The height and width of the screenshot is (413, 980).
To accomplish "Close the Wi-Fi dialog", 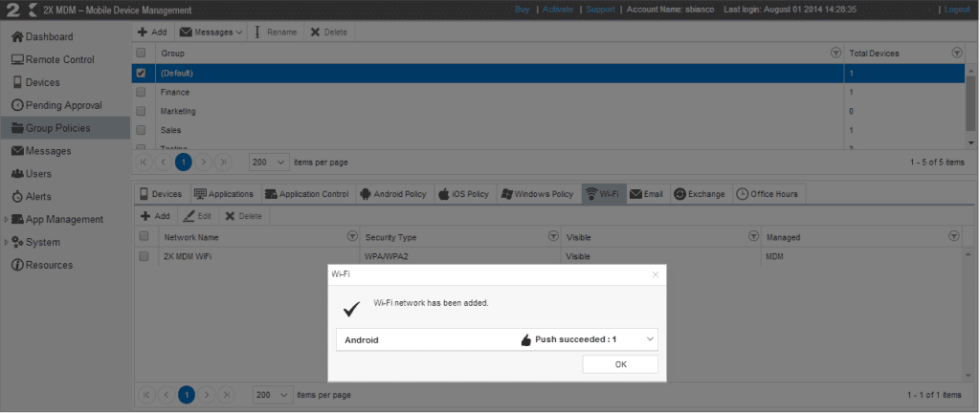I will point(655,274).
